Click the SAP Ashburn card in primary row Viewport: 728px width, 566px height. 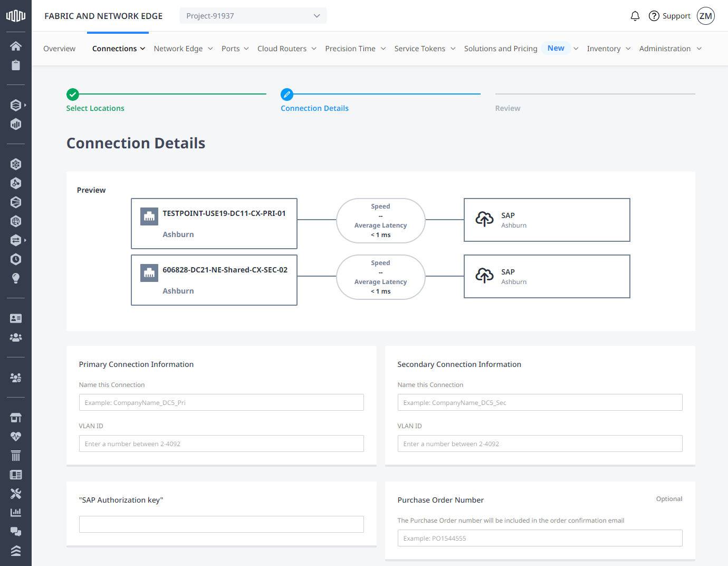click(547, 220)
